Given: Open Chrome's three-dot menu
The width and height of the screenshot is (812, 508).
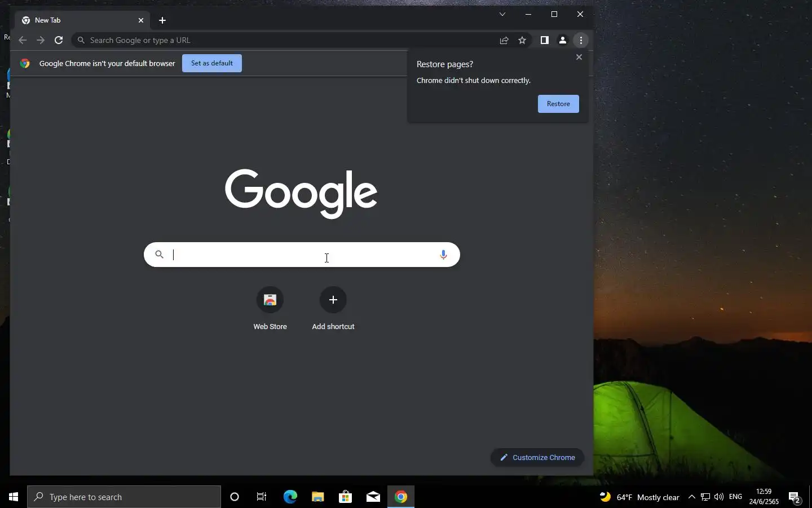Looking at the screenshot, I should click(581, 40).
